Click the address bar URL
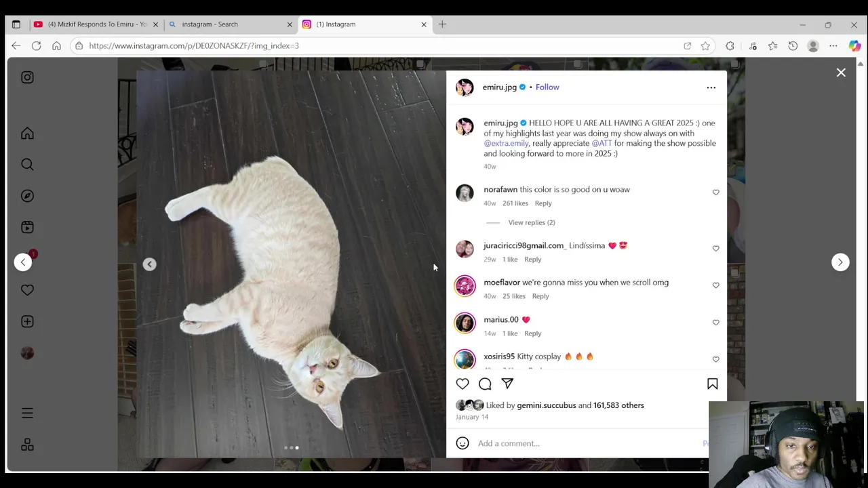 [x=194, y=45]
